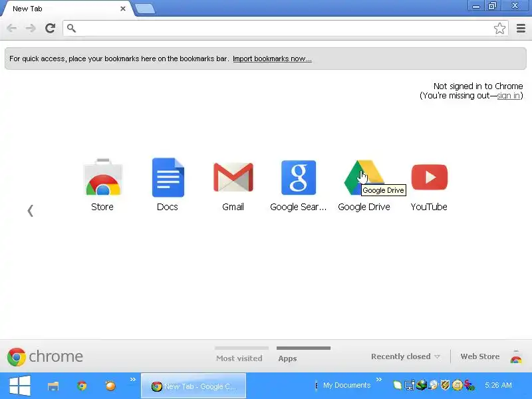Open the Chrome Web Store app icon

tap(103, 178)
